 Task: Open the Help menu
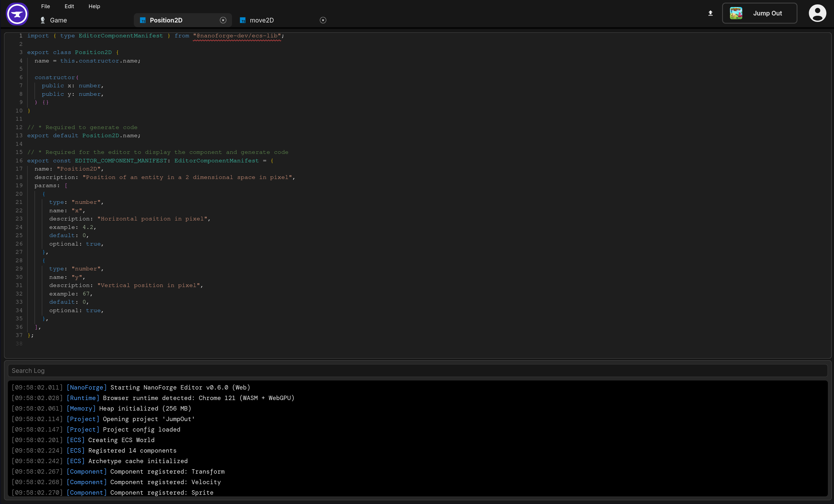click(x=94, y=6)
